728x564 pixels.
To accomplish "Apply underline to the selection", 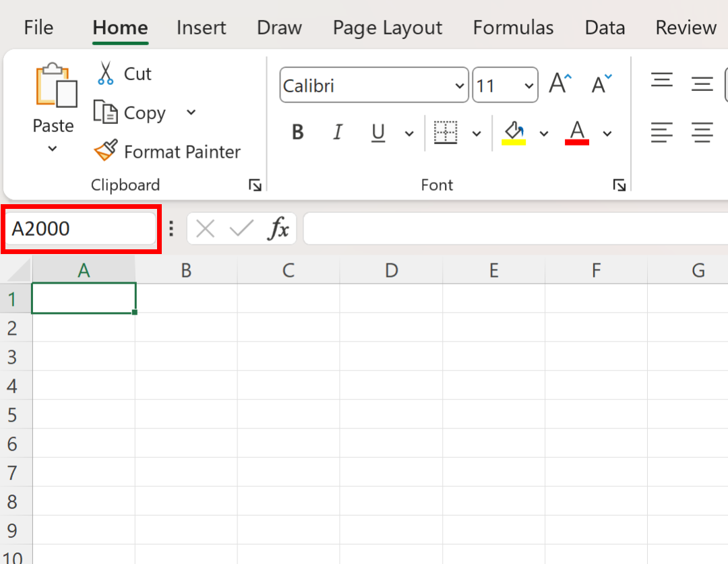I will pyautogui.click(x=377, y=132).
